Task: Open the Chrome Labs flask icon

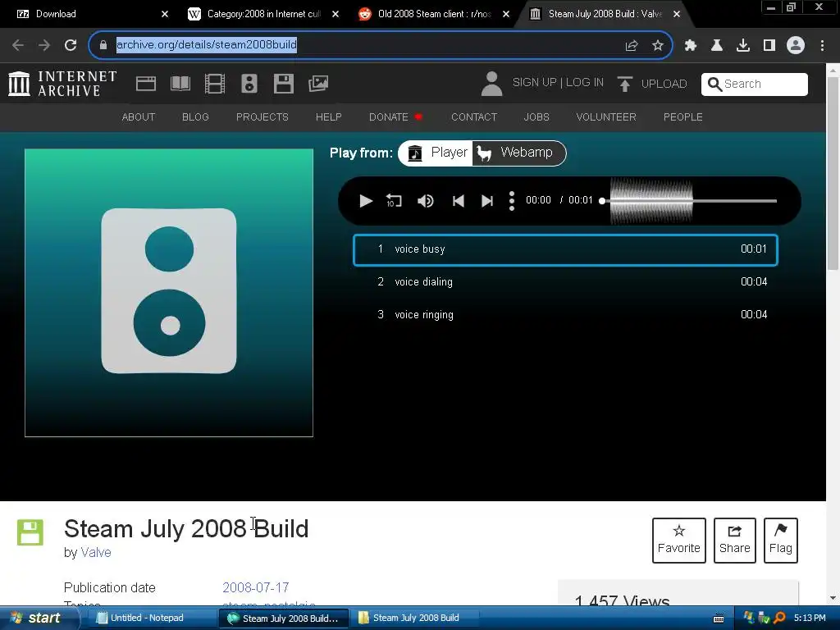Action: tap(717, 46)
